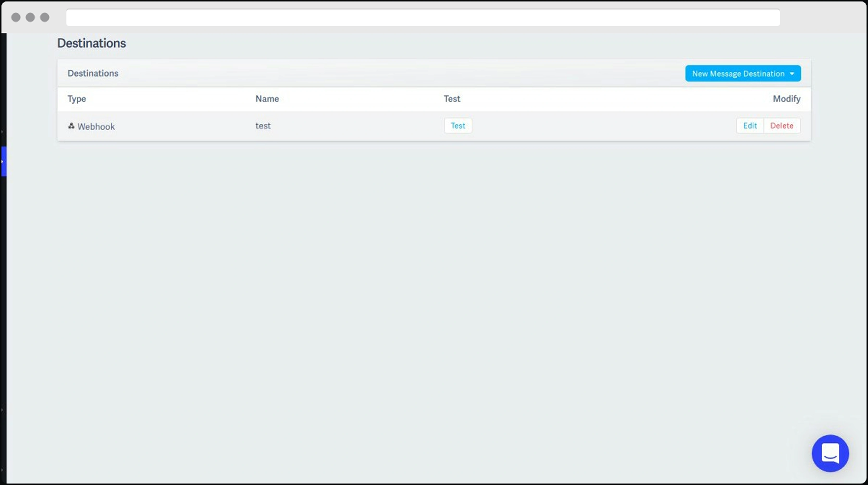Screen dimensions: 868x485
Task: Expand the bottom-most sidebar arrow
Action: click(x=2, y=470)
